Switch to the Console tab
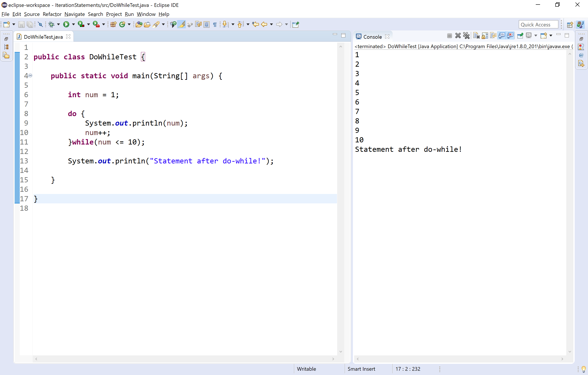 (372, 37)
